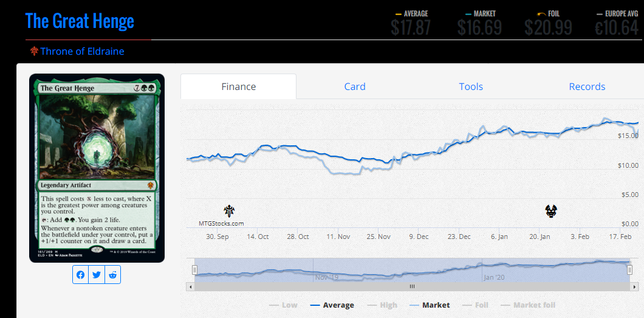Toggle the Market price series in legend
This screenshot has width=644, height=318.
tap(430, 305)
